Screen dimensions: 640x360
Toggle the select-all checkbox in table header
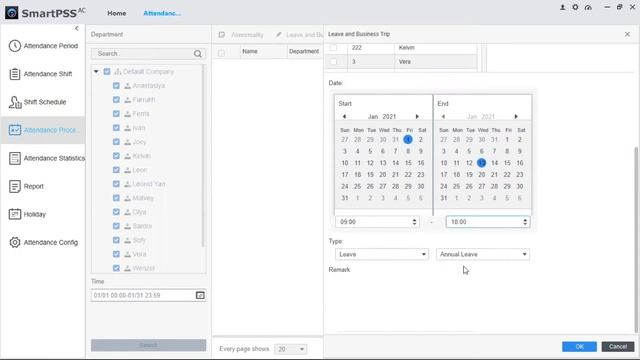pos(221,53)
